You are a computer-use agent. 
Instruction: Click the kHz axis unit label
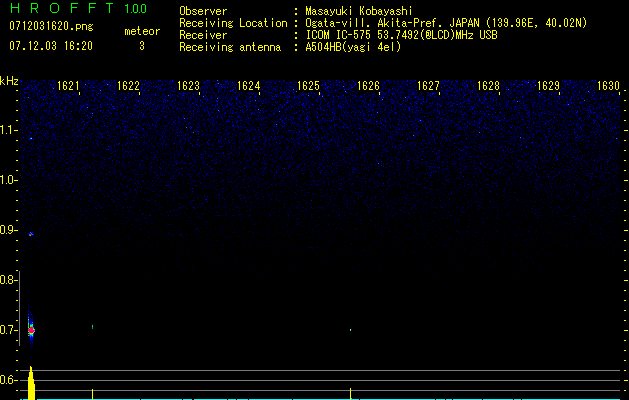[x=9, y=81]
